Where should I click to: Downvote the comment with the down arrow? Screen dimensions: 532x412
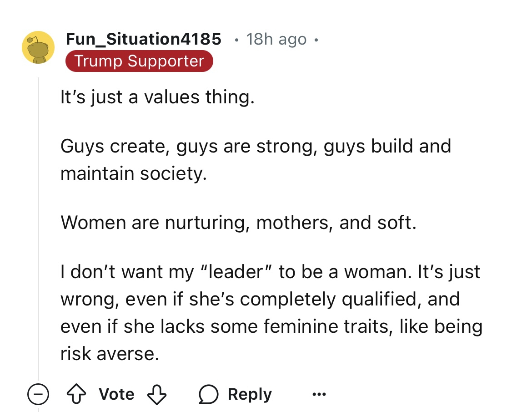click(157, 394)
